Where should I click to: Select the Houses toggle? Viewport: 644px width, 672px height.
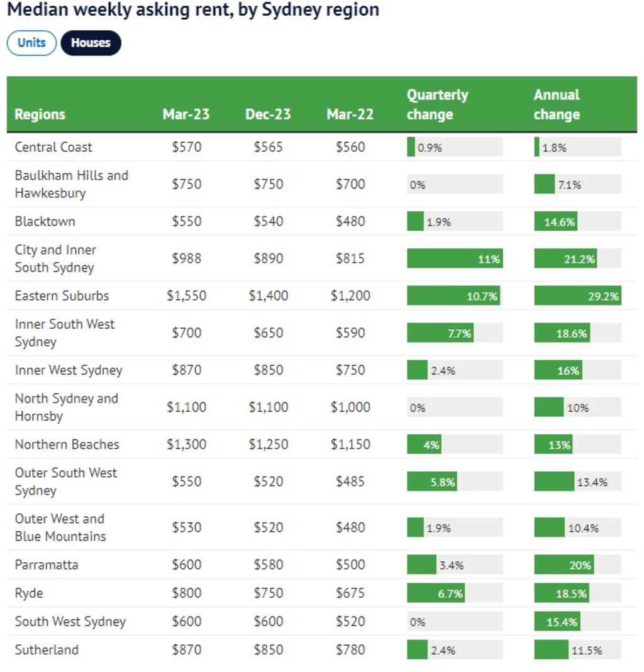point(91,43)
